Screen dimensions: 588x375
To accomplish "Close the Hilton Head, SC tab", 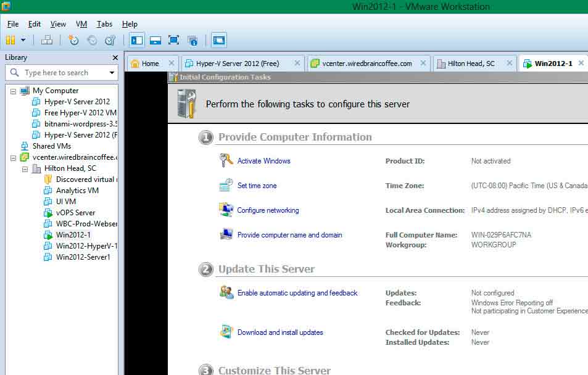I will (x=510, y=63).
